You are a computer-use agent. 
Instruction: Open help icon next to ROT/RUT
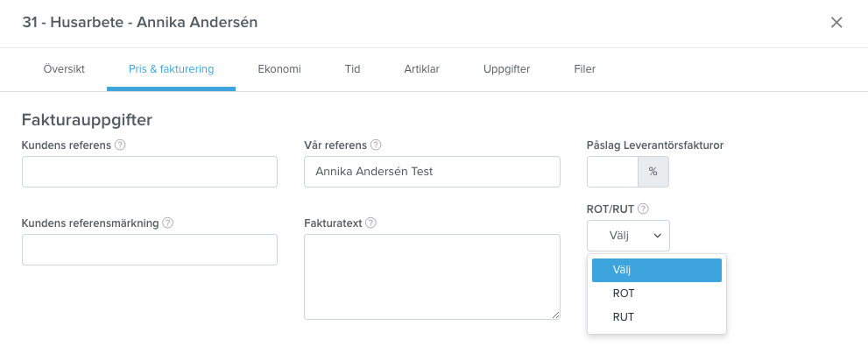tap(643, 209)
